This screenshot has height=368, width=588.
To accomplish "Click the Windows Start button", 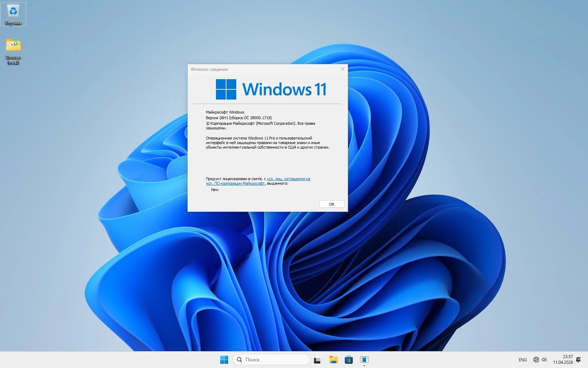I will [x=224, y=360].
